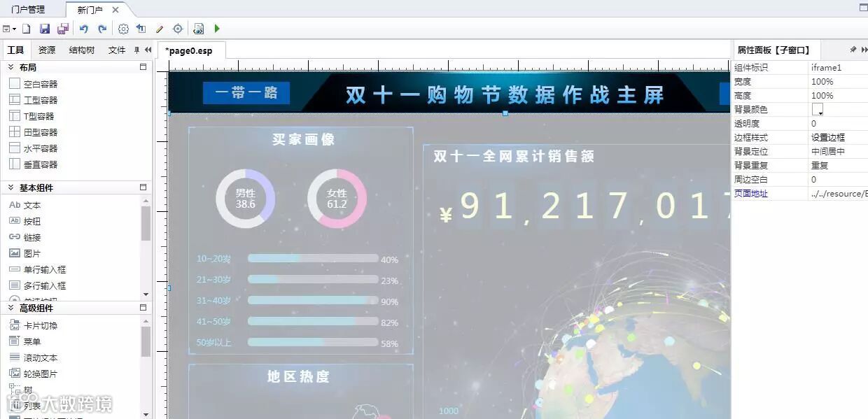Pick the 文本 basic component
This screenshot has height=419, width=868.
coord(25,205)
